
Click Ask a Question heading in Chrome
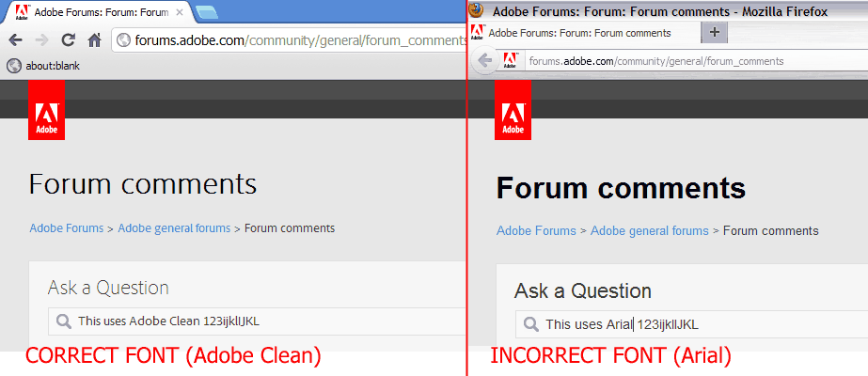pos(108,288)
